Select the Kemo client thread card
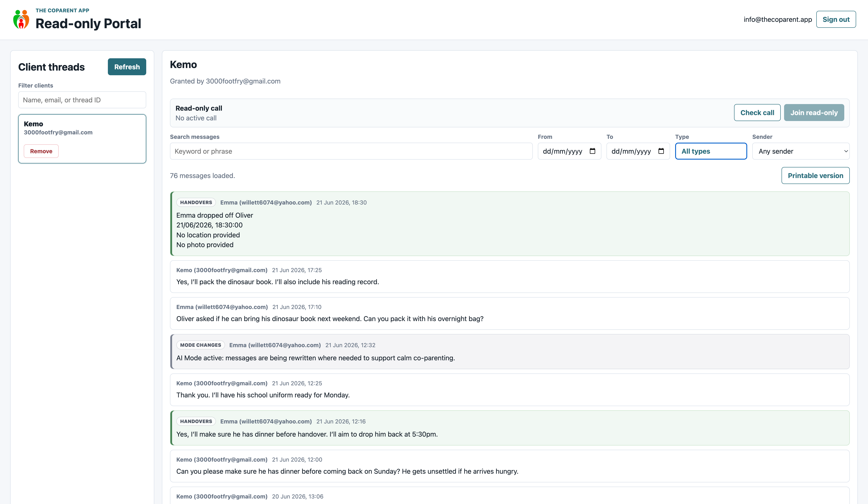 tap(82, 138)
